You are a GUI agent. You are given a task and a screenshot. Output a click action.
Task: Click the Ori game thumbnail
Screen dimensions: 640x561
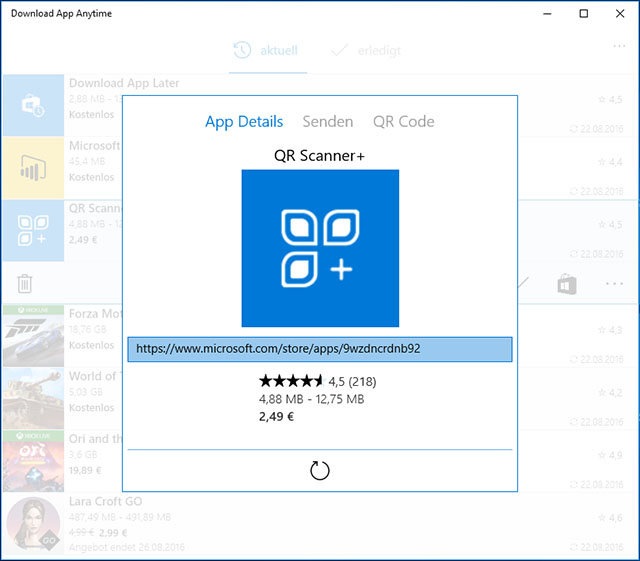click(x=33, y=461)
